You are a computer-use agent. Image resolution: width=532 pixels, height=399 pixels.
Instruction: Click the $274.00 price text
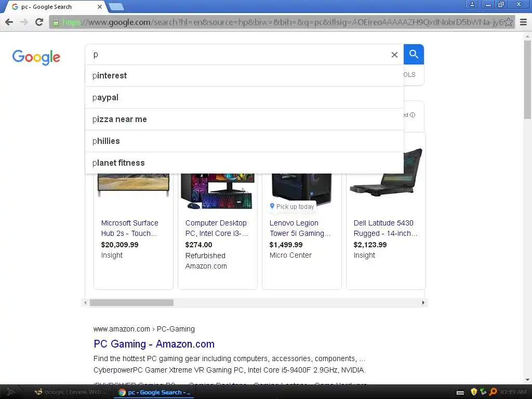198,245
